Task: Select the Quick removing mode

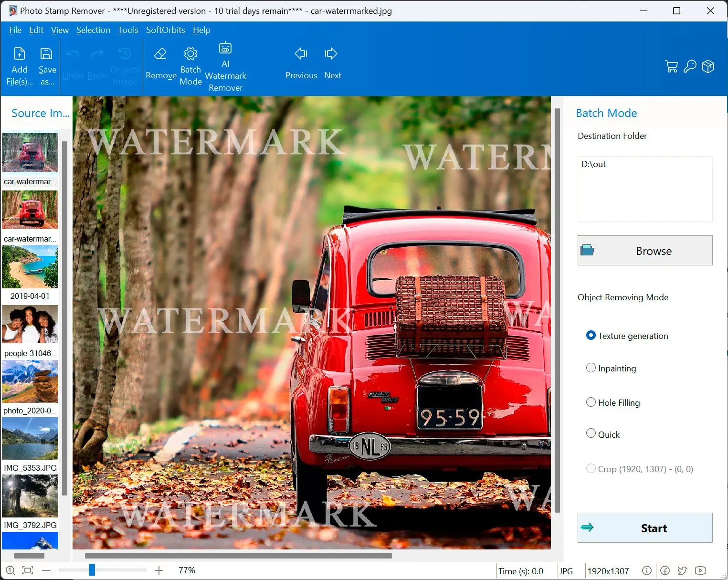Action: [591, 433]
